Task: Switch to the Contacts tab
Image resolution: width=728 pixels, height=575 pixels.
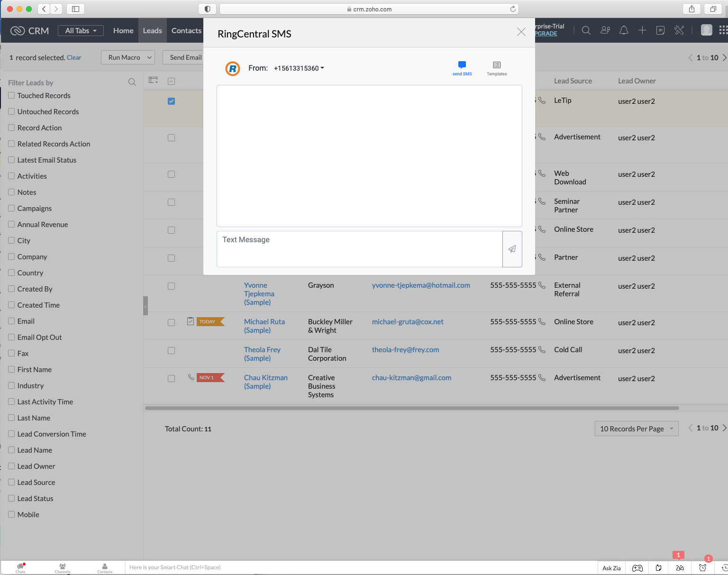Action: (186, 30)
